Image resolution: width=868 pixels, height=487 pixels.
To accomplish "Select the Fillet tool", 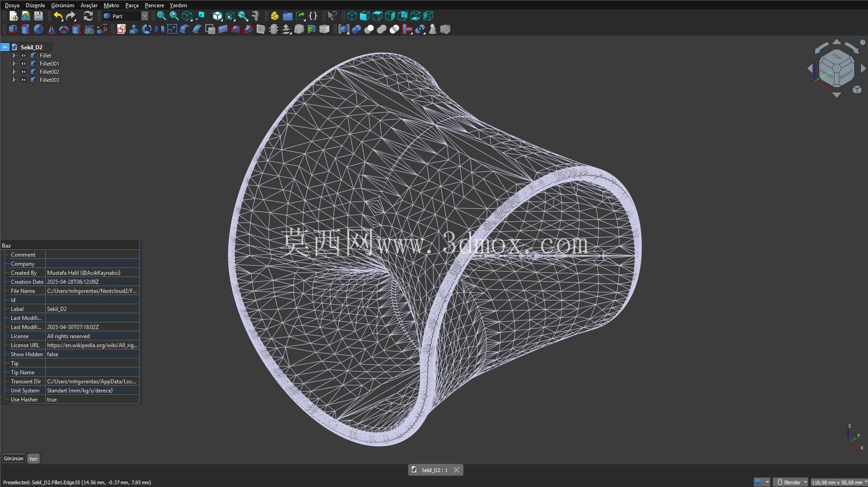I will 184,29.
